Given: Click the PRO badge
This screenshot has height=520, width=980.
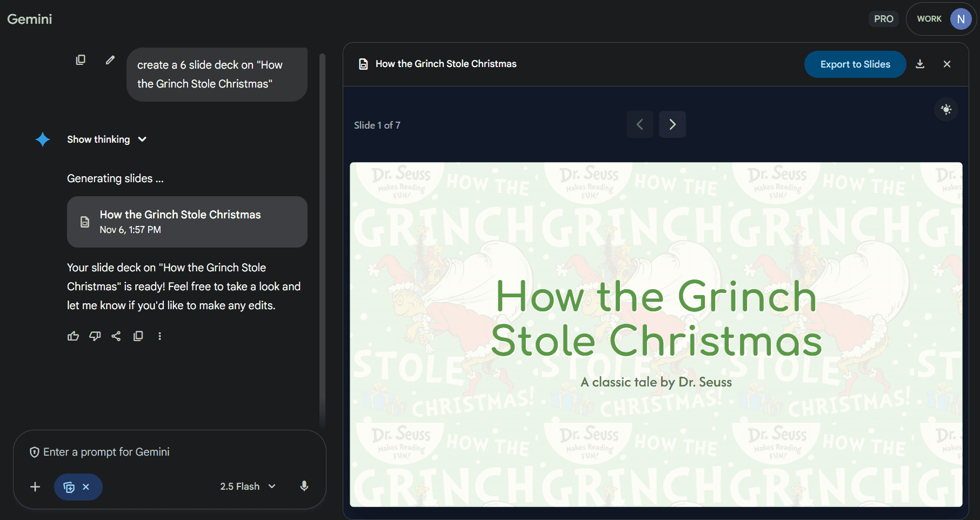Looking at the screenshot, I should point(884,19).
